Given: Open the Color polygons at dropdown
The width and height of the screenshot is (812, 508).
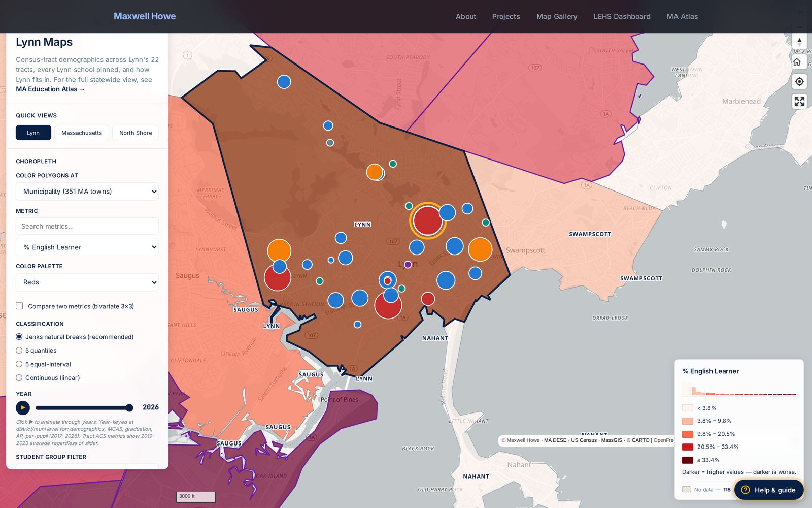Looking at the screenshot, I should (87, 192).
